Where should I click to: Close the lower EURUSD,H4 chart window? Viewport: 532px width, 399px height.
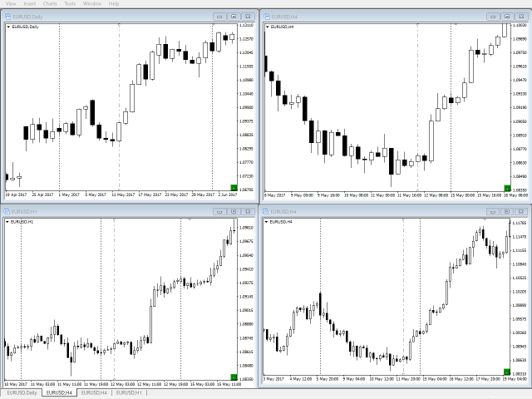521,211
